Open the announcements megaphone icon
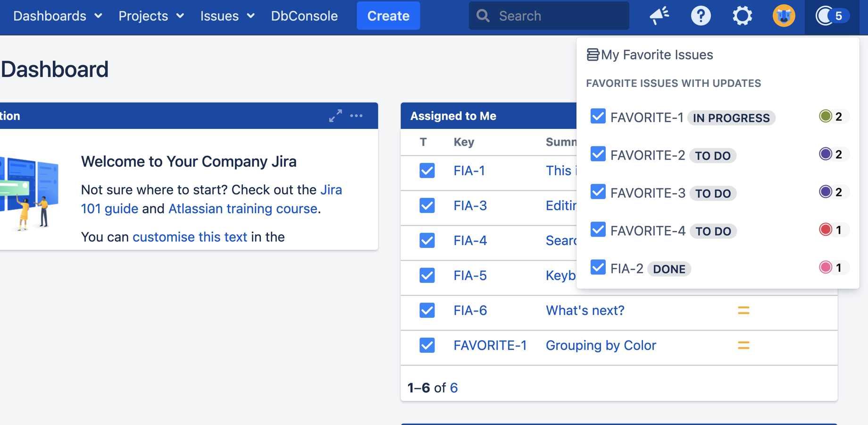Image resolution: width=868 pixels, height=425 pixels. [x=659, y=16]
